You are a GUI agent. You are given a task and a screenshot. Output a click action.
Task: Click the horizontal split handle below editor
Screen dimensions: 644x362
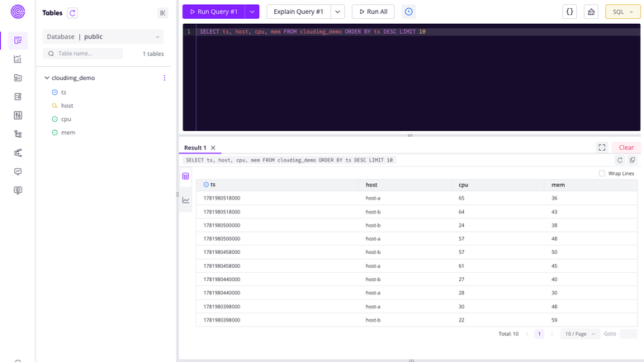point(410,135)
